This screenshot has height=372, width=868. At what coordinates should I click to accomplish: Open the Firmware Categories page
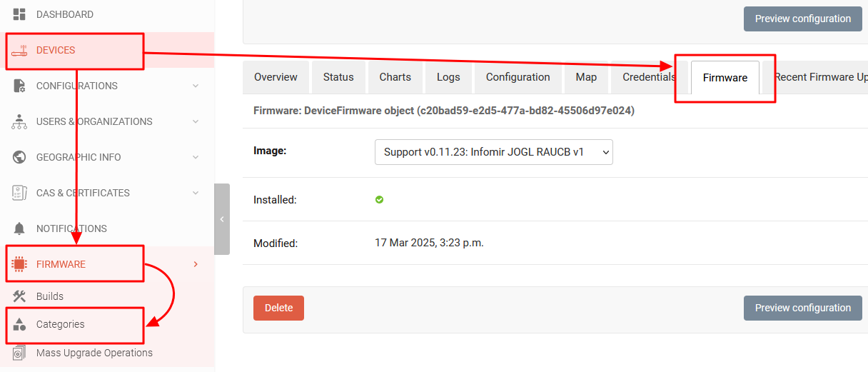[x=60, y=324]
